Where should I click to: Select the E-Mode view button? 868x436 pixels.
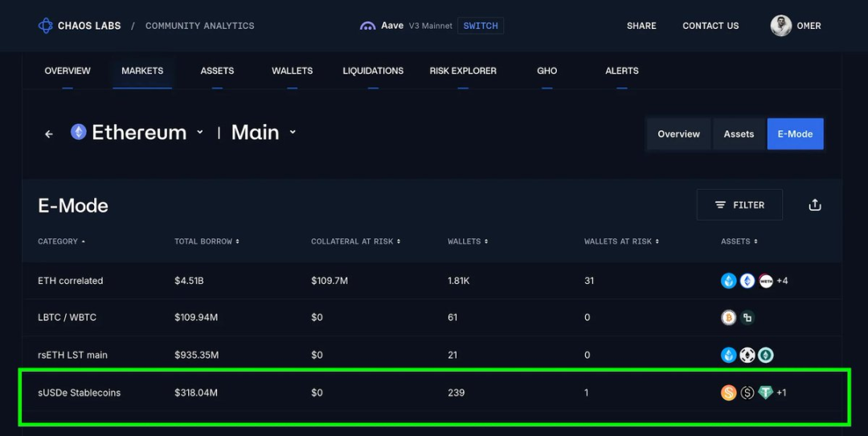796,134
